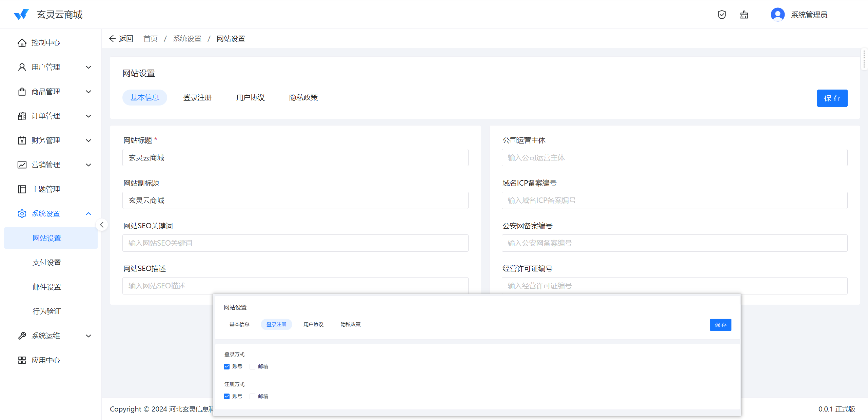Click the system administrator avatar icon
Screen dimensions: 868x420
pos(777,15)
